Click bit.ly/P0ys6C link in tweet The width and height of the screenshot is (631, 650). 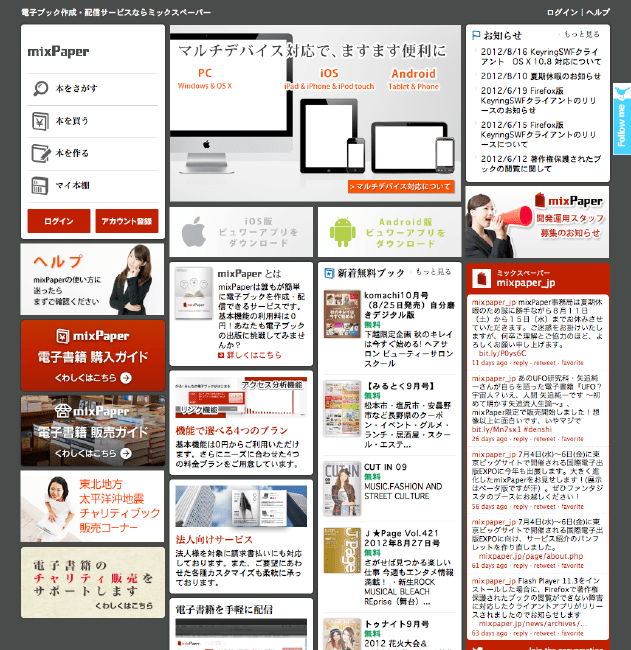[x=502, y=354]
